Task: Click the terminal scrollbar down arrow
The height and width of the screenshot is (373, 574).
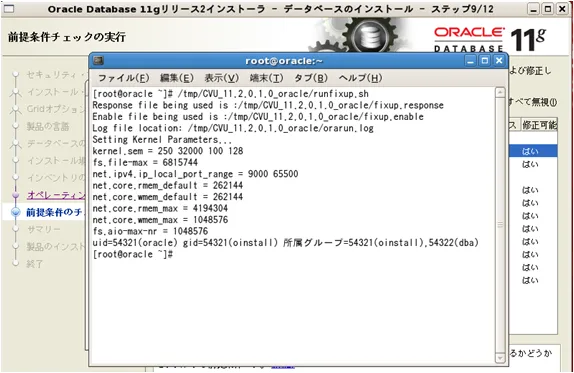Action: (500, 358)
